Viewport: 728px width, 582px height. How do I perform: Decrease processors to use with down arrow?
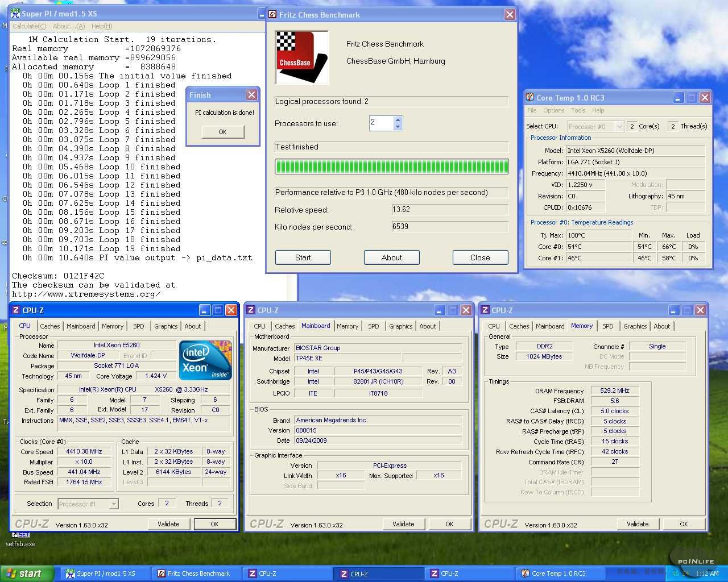click(x=398, y=127)
